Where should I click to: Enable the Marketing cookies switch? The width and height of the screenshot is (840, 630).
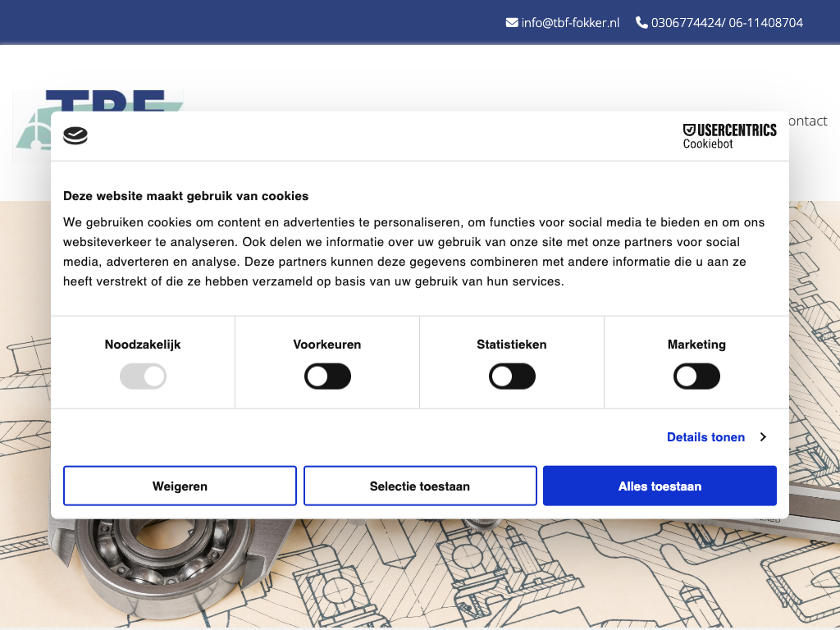click(696, 377)
